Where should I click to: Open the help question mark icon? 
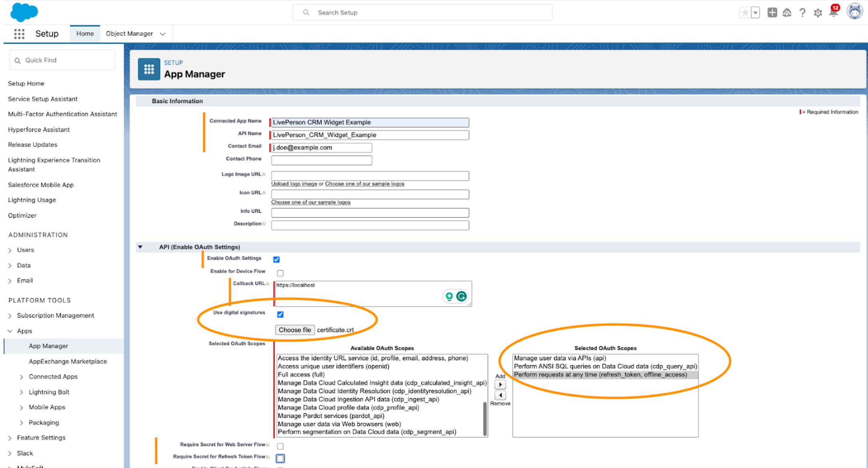pos(802,13)
